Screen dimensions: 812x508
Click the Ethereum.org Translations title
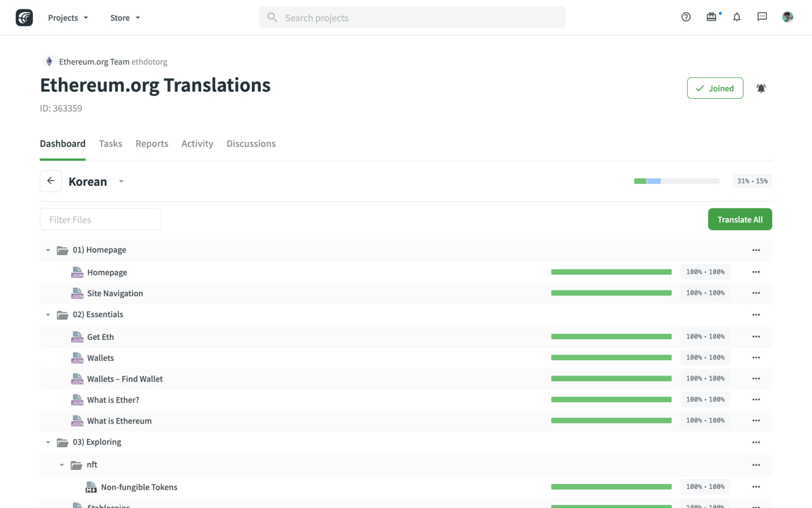(x=155, y=85)
